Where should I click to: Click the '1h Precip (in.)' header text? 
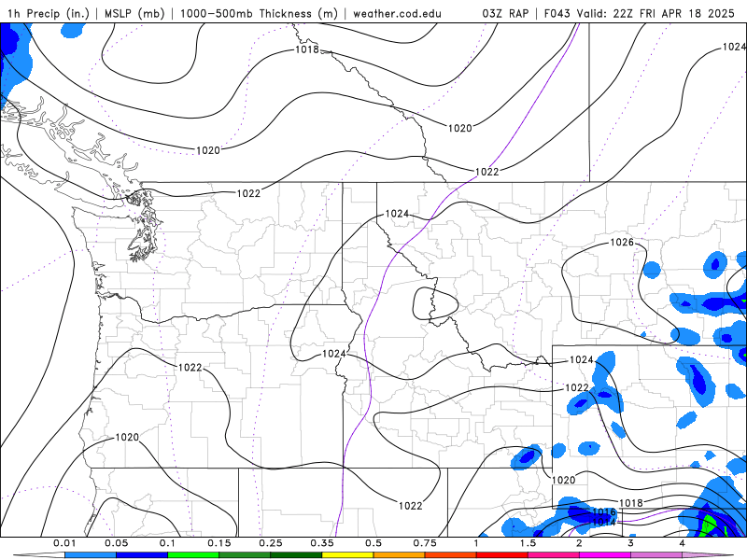[x=49, y=13]
